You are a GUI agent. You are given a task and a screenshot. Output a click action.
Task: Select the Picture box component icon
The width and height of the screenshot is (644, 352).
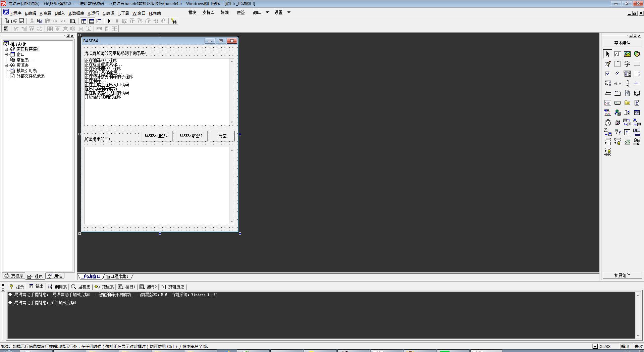[x=627, y=54]
